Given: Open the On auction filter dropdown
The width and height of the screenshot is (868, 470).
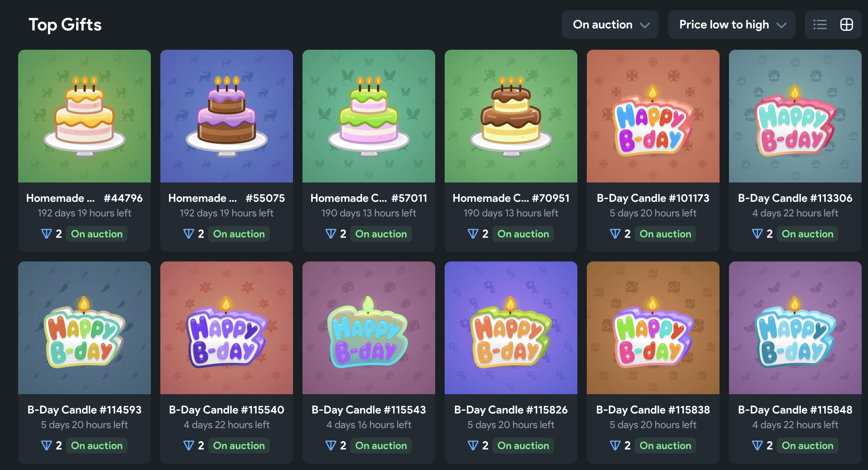Looking at the screenshot, I should click(x=610, y=24).
